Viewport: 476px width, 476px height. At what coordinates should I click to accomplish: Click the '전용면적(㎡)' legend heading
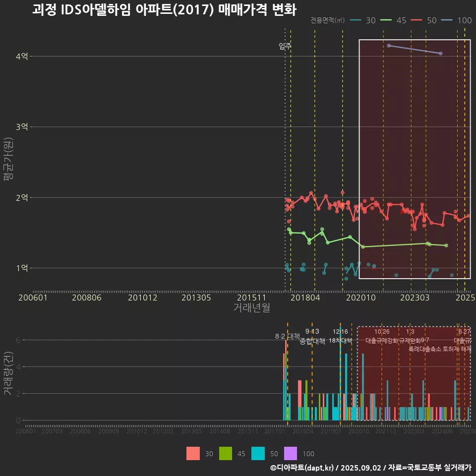[x=328, y=20]
